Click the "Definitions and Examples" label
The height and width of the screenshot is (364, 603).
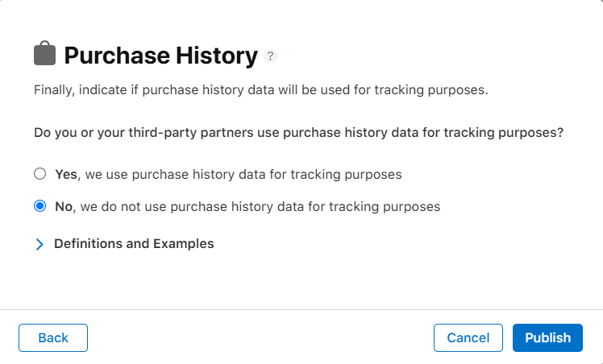[x=134, y=243]
